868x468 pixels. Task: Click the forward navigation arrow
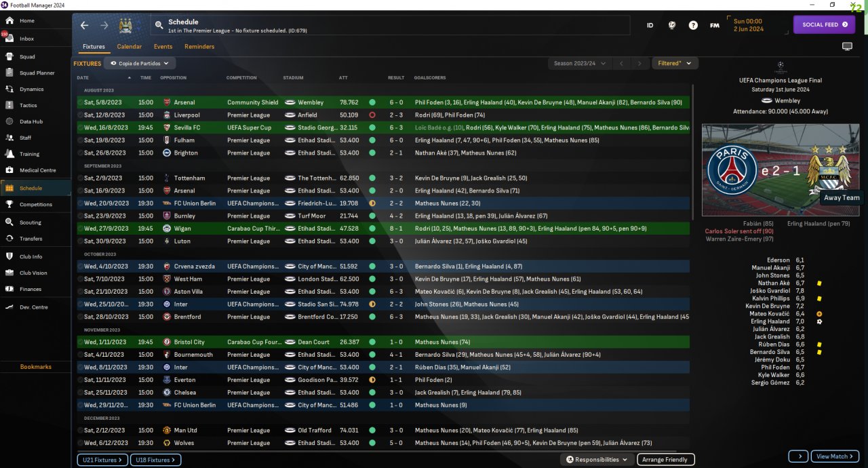pos(104,25)
